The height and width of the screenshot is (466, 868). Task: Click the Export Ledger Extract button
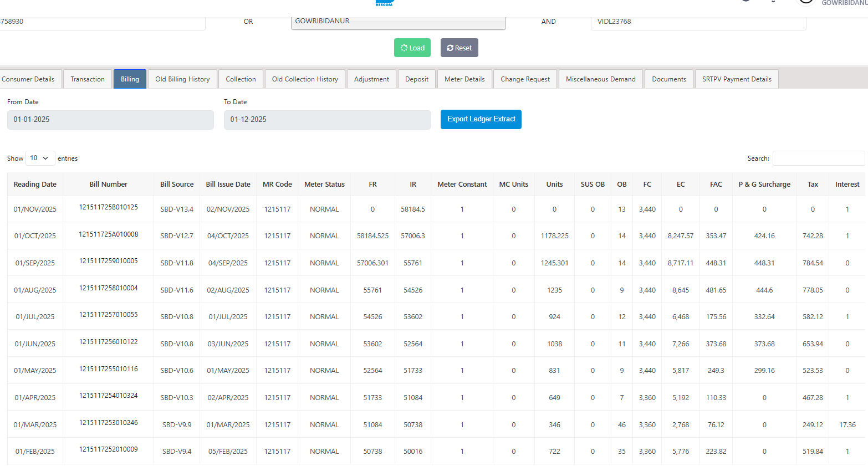point(481,119)
